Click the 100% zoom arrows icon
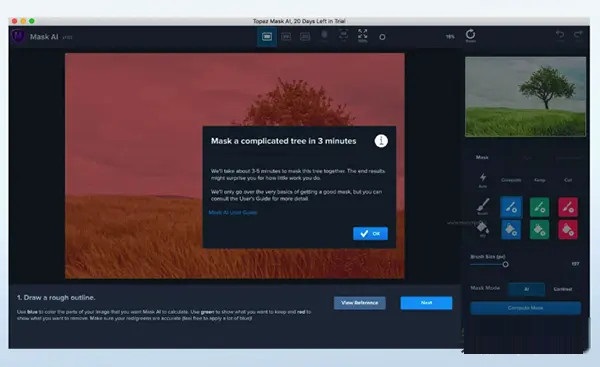600x367 pixels. click(362, 35)
